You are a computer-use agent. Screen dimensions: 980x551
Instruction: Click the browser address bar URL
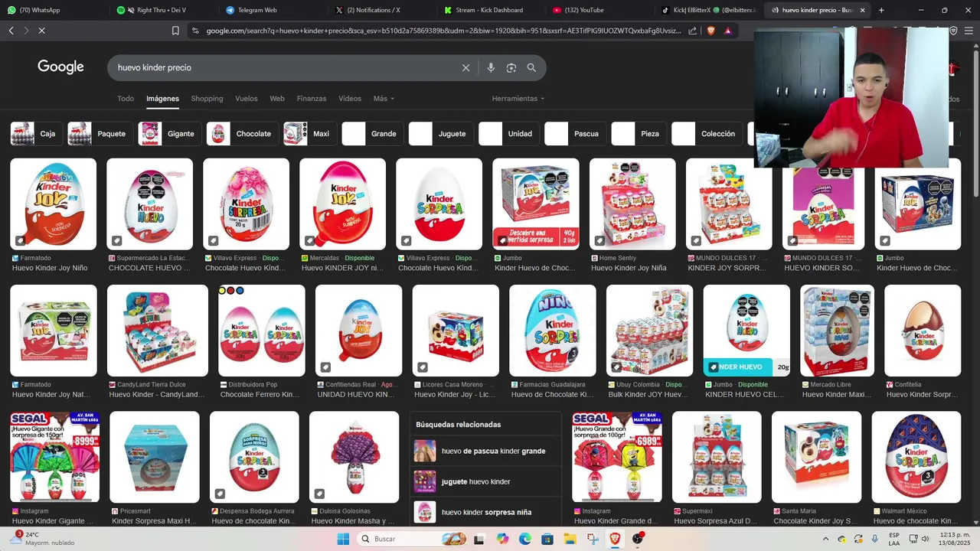pyautogui.click(x=443, y=31)
